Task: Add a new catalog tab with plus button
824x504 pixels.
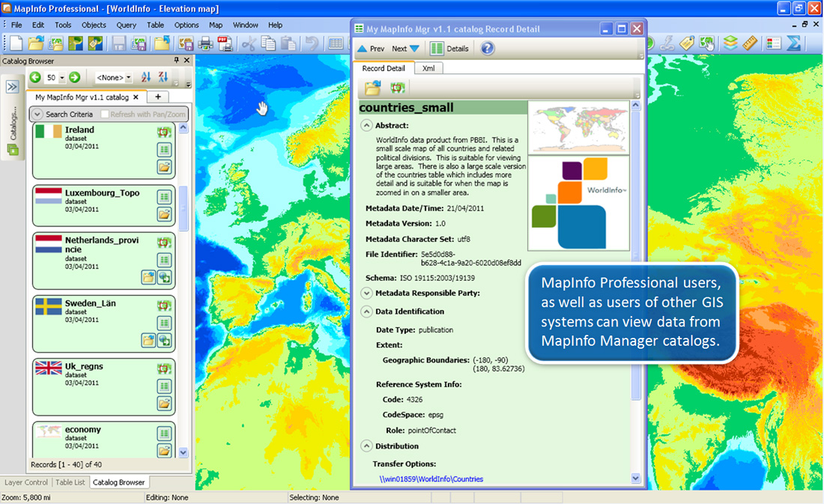Action: [157, 97]
